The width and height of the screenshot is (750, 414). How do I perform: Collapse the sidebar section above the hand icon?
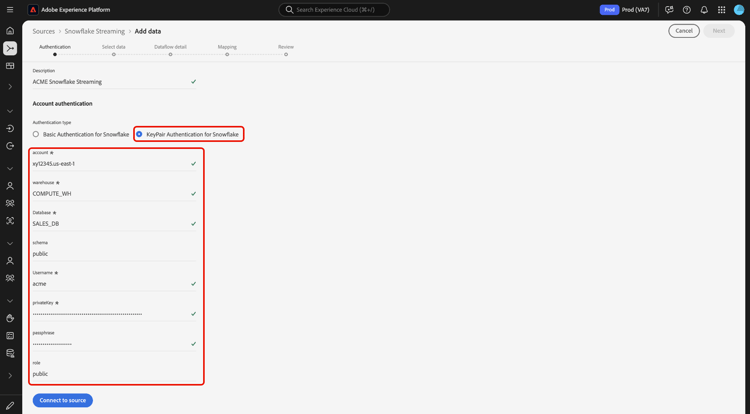(10, 301)
